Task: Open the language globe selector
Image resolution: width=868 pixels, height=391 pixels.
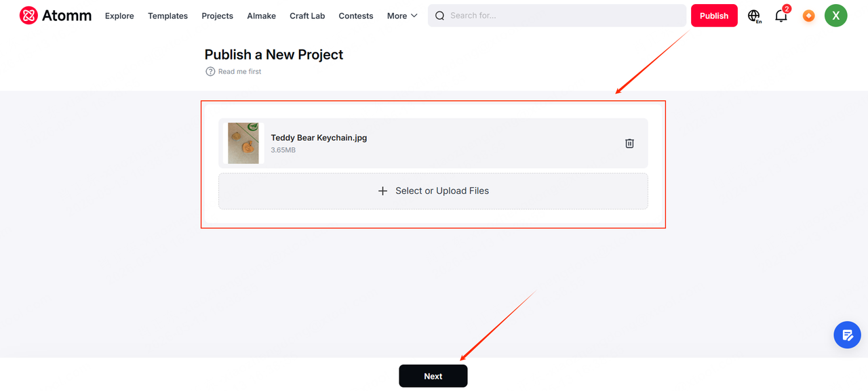Action: (754, 16)
